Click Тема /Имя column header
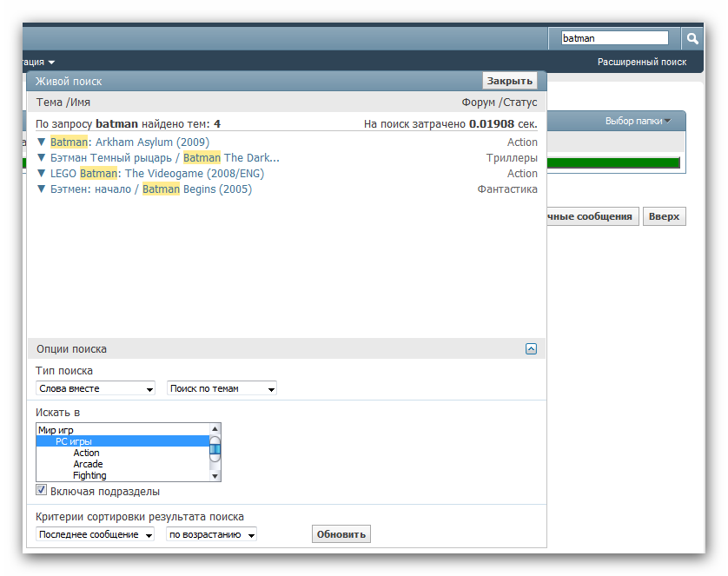Image resolution: width=728 pixels, height=576 pixels. 63,103
